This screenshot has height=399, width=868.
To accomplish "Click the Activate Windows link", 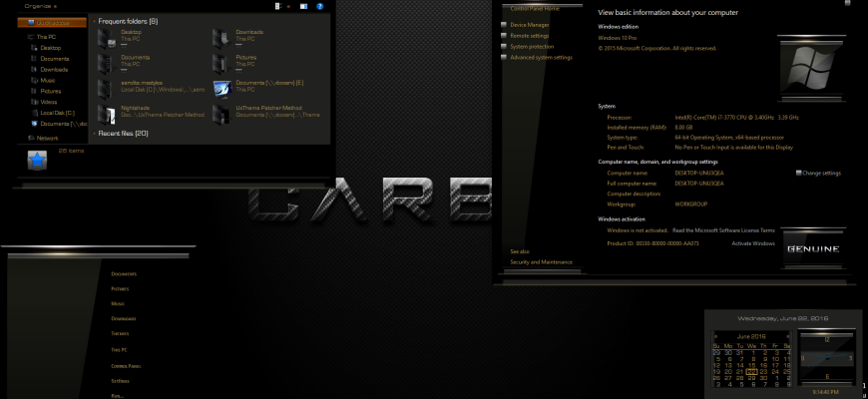I will coord(753,243).
